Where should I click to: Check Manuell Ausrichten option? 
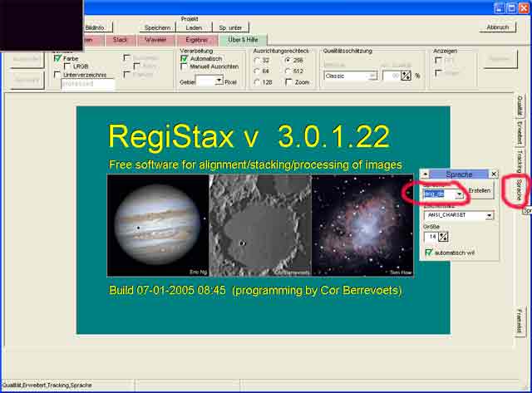pyautogui.click(x=185, y=66)
